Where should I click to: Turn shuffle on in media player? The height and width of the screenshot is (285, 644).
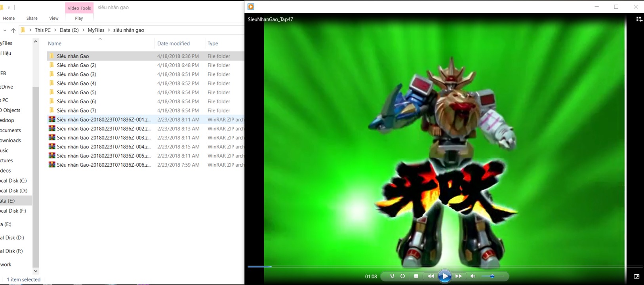[392, 276]
